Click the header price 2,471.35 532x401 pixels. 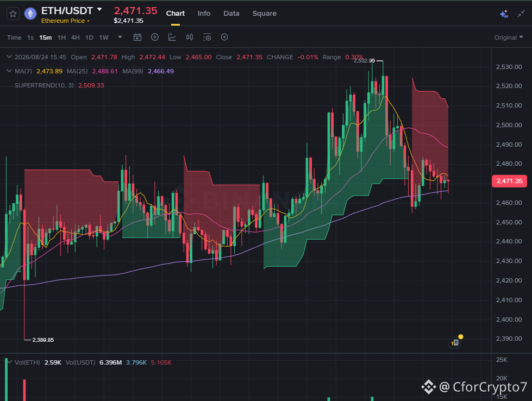[135, 11]
